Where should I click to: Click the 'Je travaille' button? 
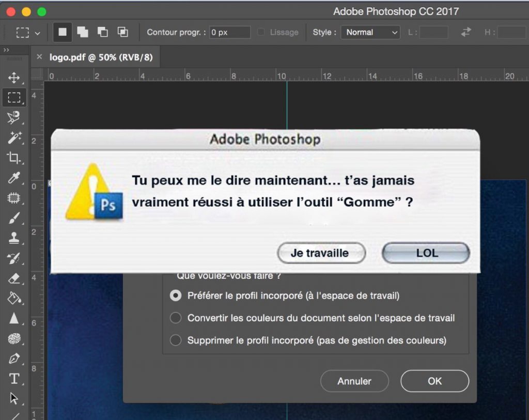[x=321, y=253]
